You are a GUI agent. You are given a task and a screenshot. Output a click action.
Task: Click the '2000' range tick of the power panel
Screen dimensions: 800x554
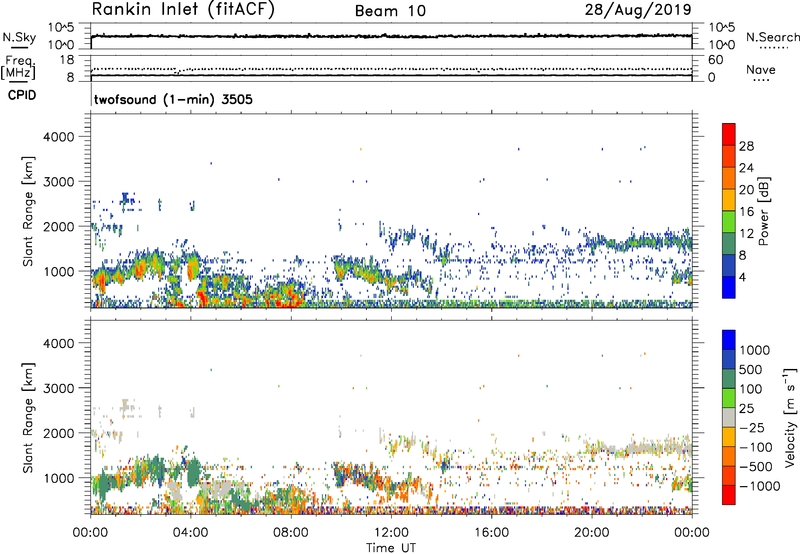point(59,226)
